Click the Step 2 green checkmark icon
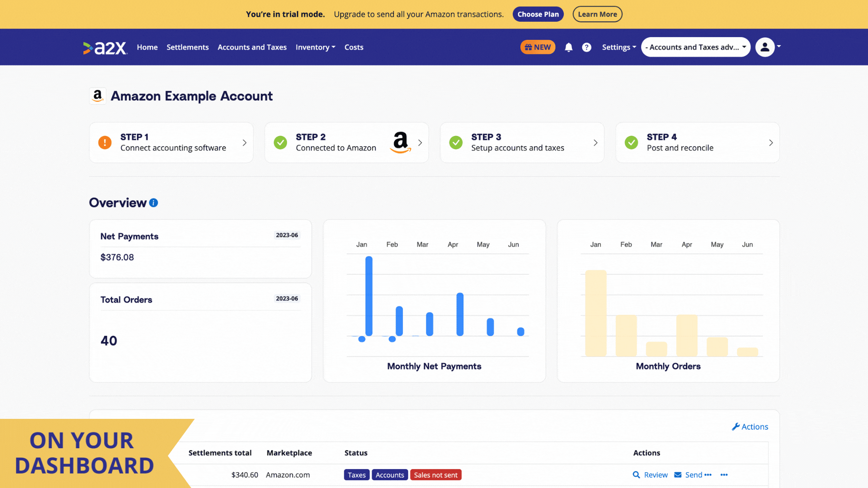 (280, 142)
